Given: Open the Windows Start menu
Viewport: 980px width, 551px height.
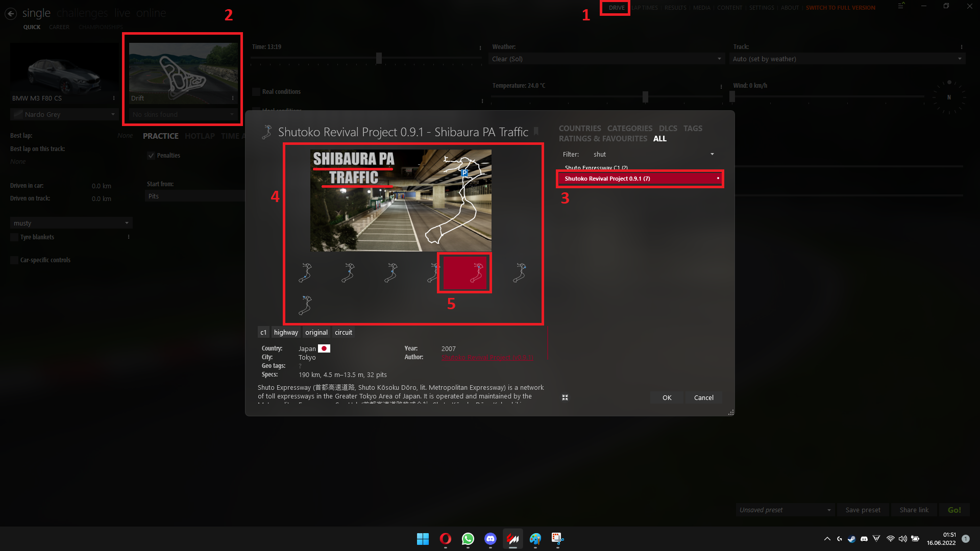Looking at the screenshot, I should [423, 539].
